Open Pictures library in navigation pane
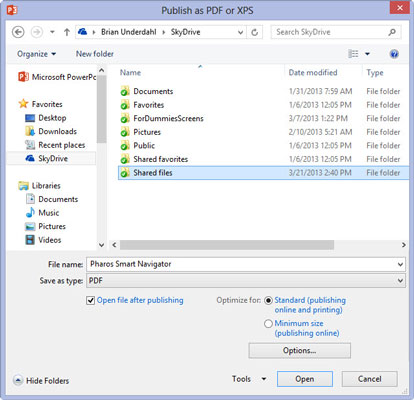The height and width of the screenshot is (400, 414). (45, 226)
